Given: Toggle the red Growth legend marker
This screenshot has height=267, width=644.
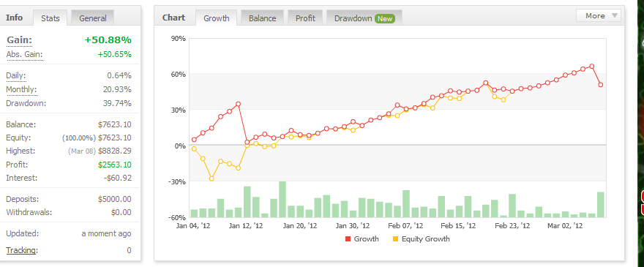Looking at the screenshot, I should 348,239.
